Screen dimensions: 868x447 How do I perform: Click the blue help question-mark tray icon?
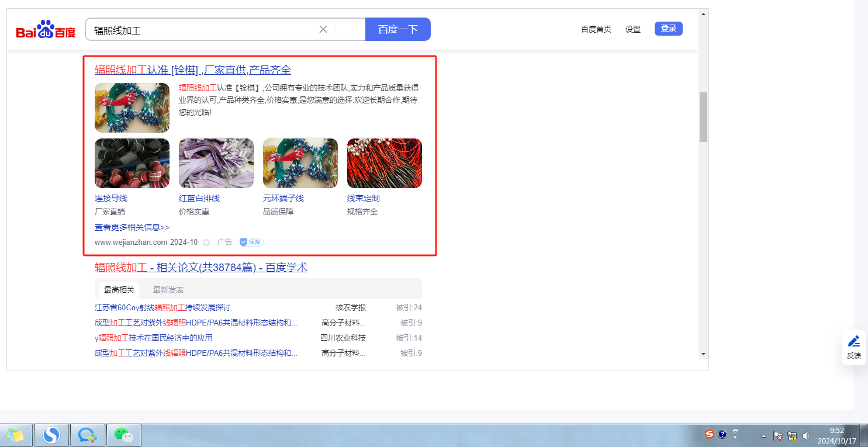[722, 435]
